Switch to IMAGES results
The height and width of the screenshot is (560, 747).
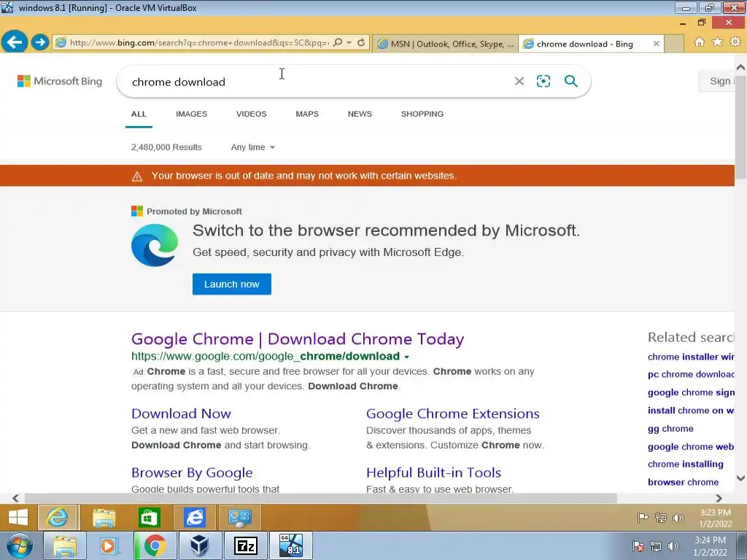click(192, 114)
